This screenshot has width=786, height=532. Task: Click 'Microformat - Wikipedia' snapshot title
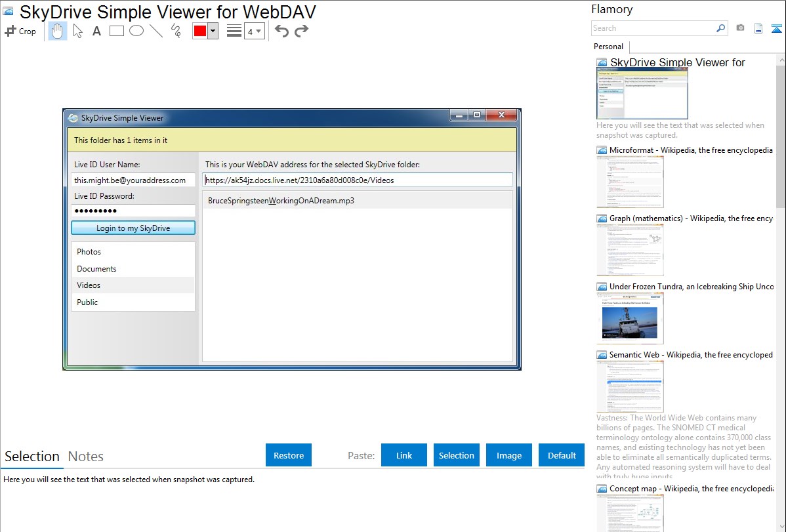click(691, 150)
